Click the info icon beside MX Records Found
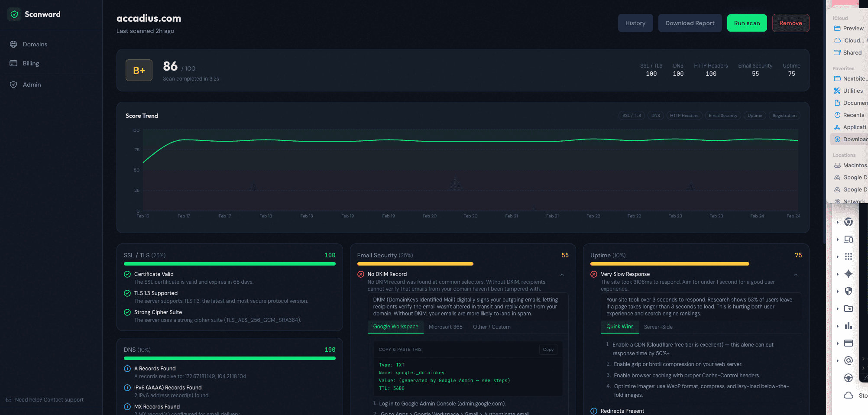Screen dimensions: 868x415 click(x=127, y=407)
